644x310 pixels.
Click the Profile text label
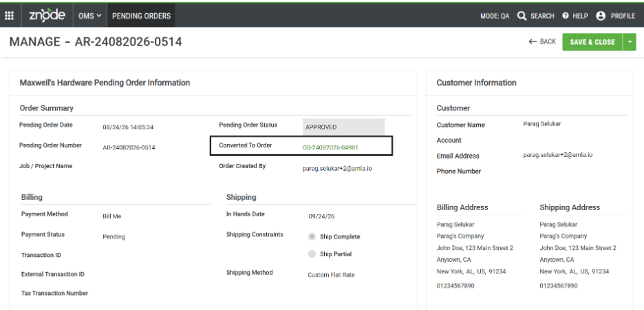click(x=623, y=16)
